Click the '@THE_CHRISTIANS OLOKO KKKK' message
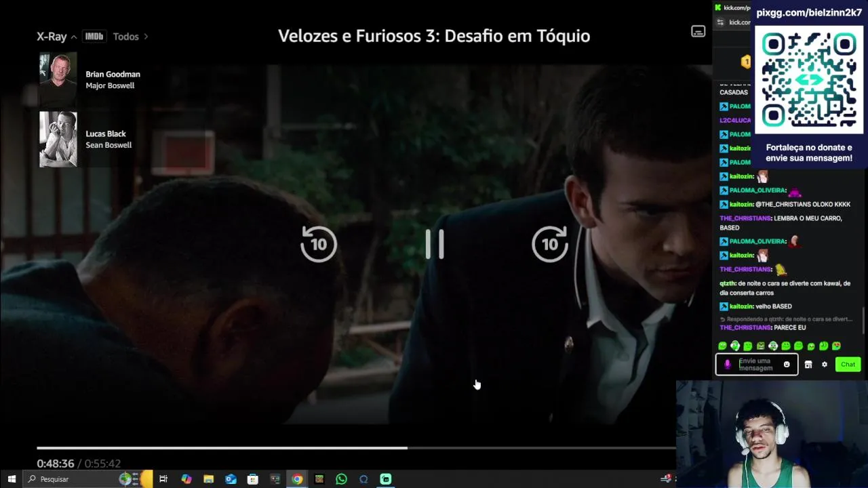This screenshot has height=488, width=868. (x=803, y=204)
